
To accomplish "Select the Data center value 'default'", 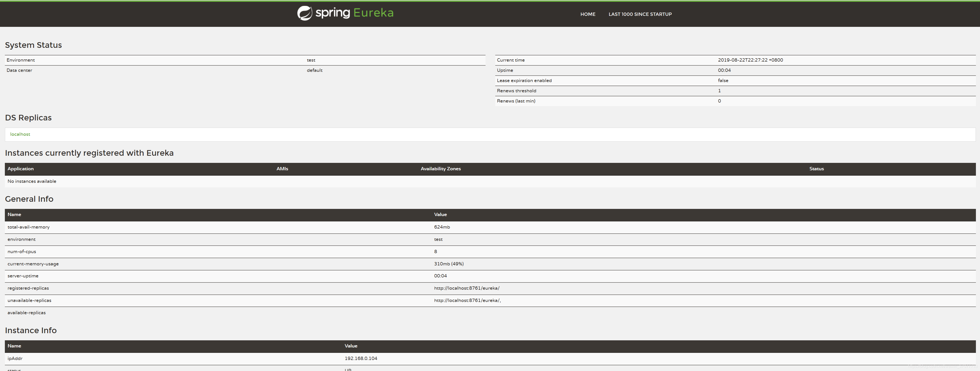I will (315, 71).
